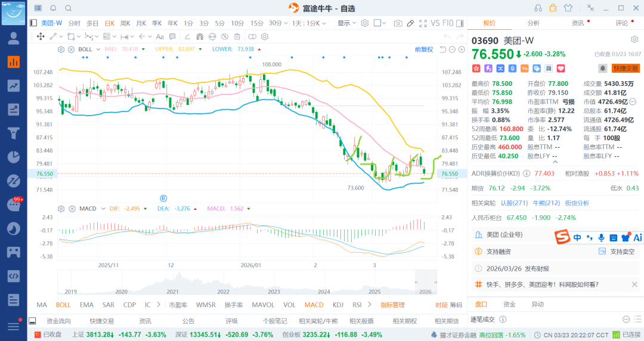Select the 周K chart period tab

125,23
